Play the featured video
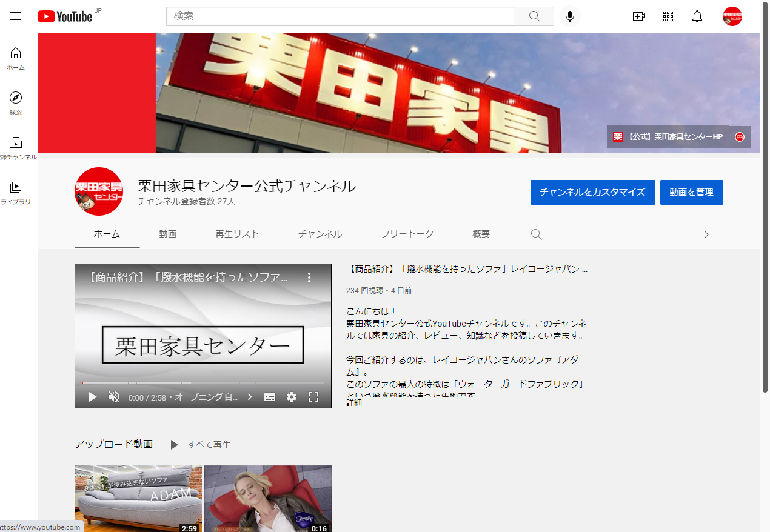The width and height of the screenshot is (770, 532). click(x=93, y=397)
